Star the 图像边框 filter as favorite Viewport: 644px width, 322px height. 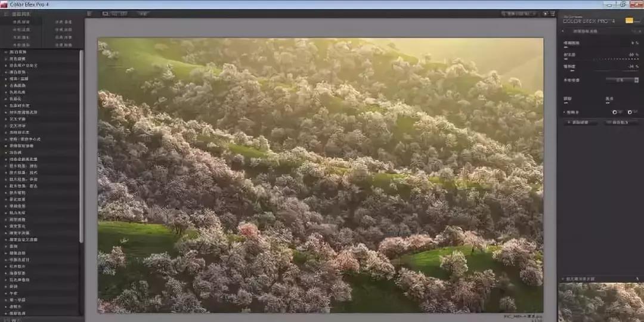click(6, 253)
